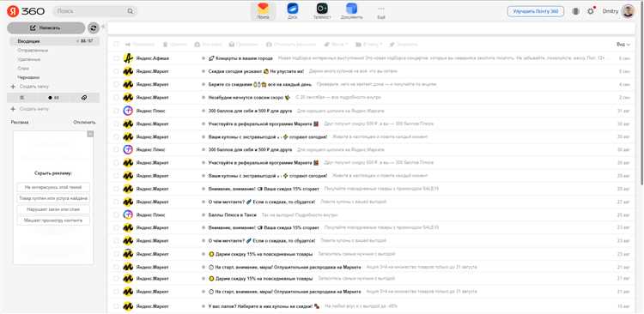Check the Яндекс.Афиша email checkbox
Screen dimensions: 644x314
tap(116, 58)
